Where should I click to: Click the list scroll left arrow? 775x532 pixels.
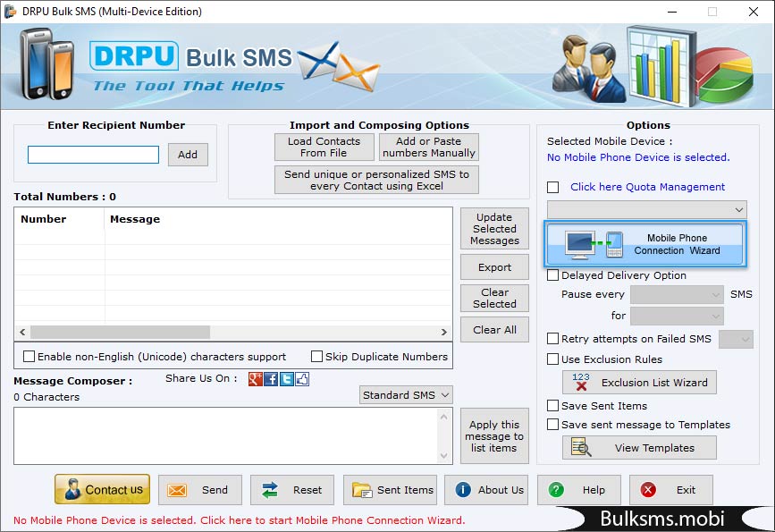[x=22, y=332]
